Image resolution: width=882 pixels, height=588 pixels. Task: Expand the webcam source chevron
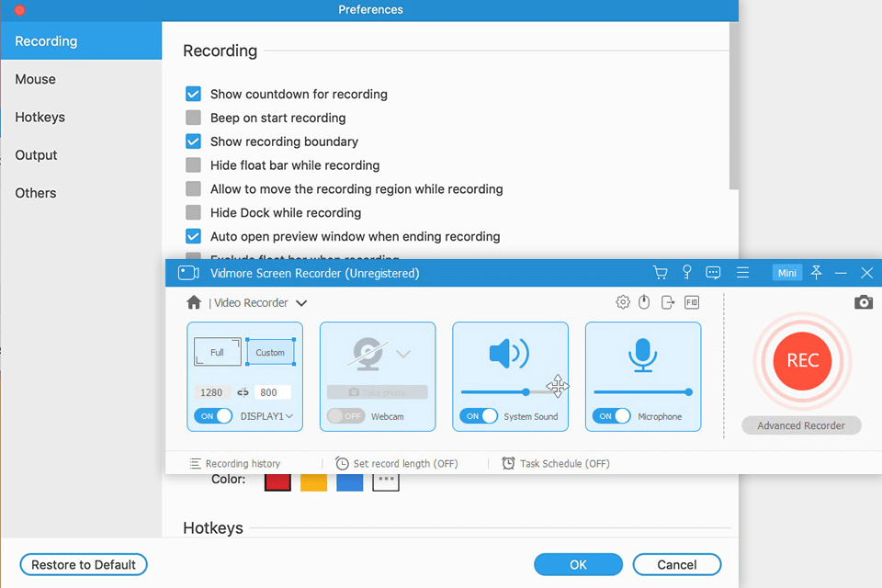tap(403, 354)
